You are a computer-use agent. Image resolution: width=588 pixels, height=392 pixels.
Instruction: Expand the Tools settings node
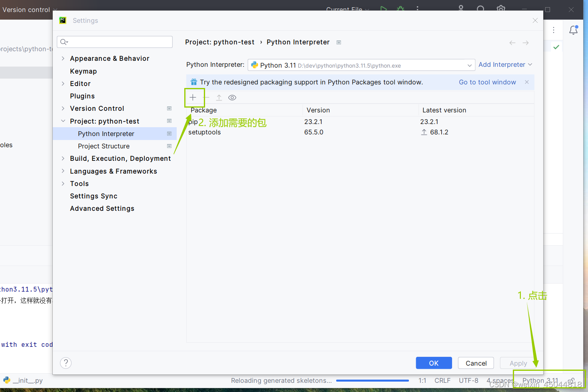pos(63,184)
